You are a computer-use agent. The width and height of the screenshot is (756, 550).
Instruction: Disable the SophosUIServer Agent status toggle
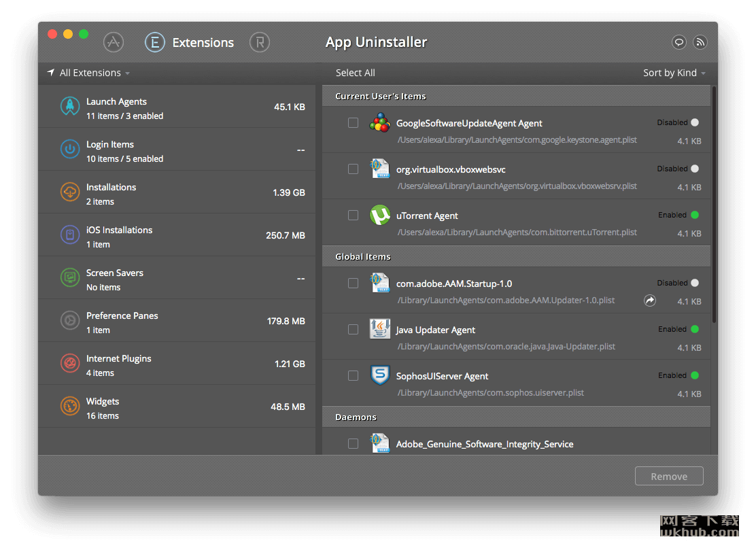pyautogui.click(x=695, y=375)
